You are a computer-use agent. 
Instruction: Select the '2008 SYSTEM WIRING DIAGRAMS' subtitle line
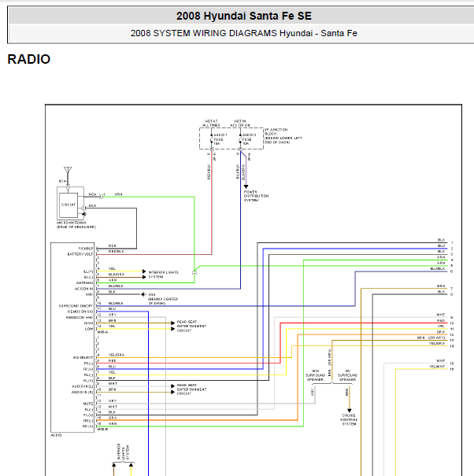click(x=243, y=33)
